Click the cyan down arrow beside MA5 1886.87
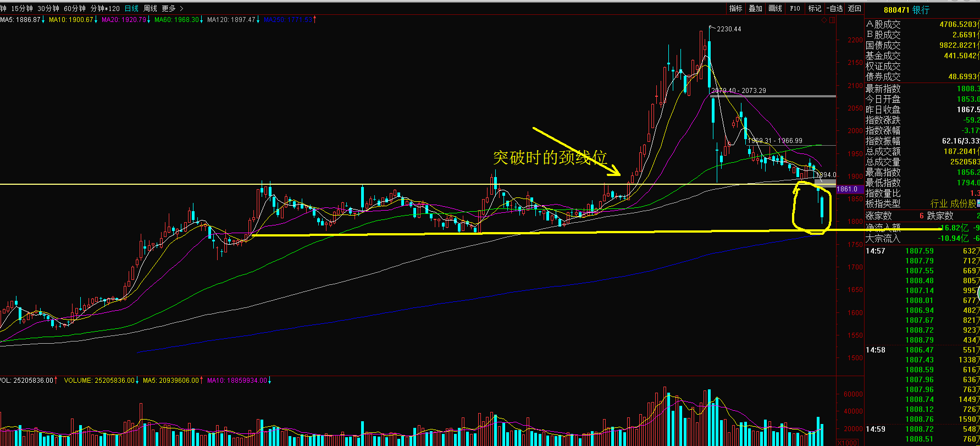Screen dimensions: 980x446 click(x=43, y=20)
